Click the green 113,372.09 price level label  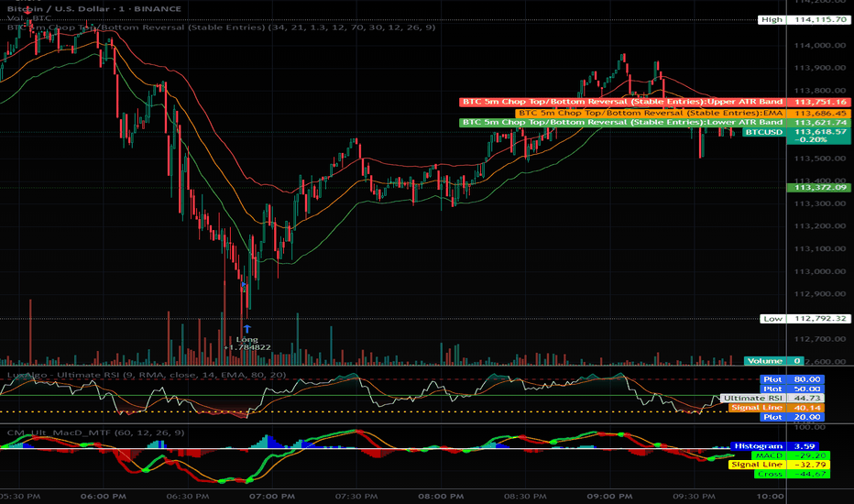(819, 188)
